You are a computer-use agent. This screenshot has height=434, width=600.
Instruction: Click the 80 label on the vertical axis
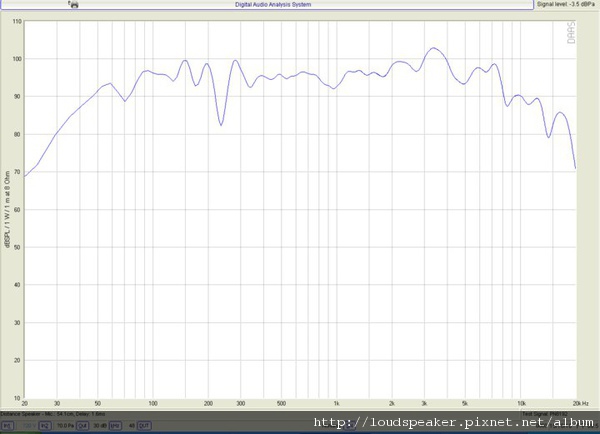18,134
